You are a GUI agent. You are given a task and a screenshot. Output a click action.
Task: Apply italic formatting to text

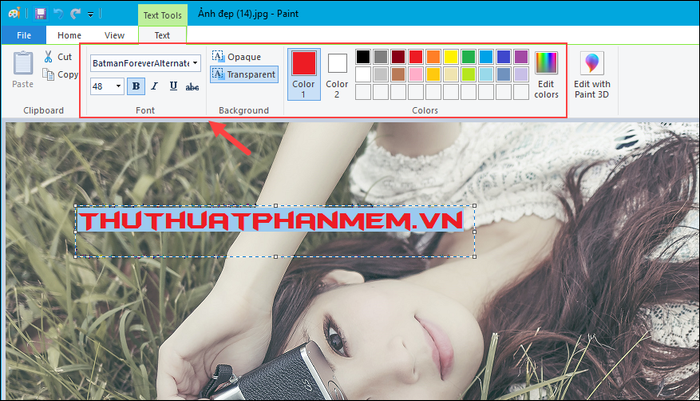point(154,86)
